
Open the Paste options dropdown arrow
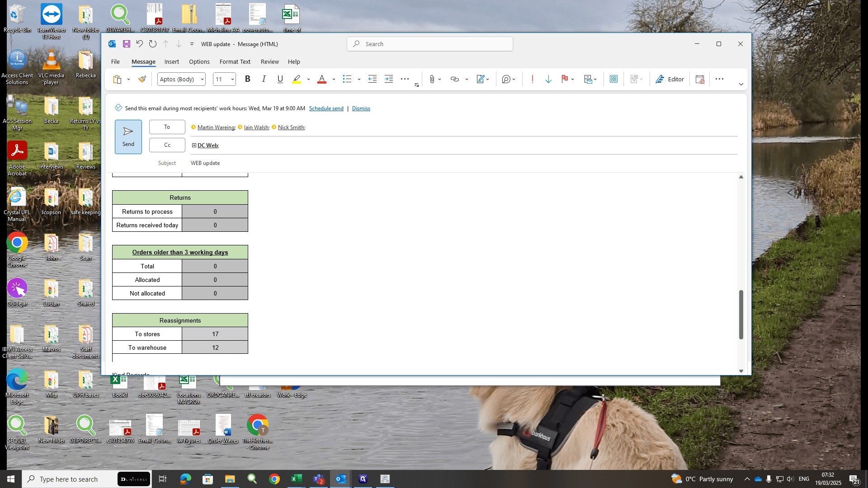point(129,80)
